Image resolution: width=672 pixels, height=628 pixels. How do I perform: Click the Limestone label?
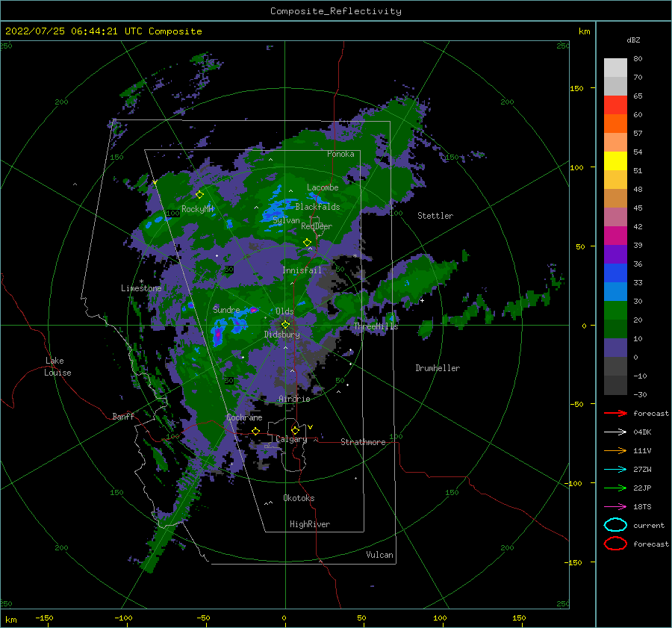coord(141,288)
